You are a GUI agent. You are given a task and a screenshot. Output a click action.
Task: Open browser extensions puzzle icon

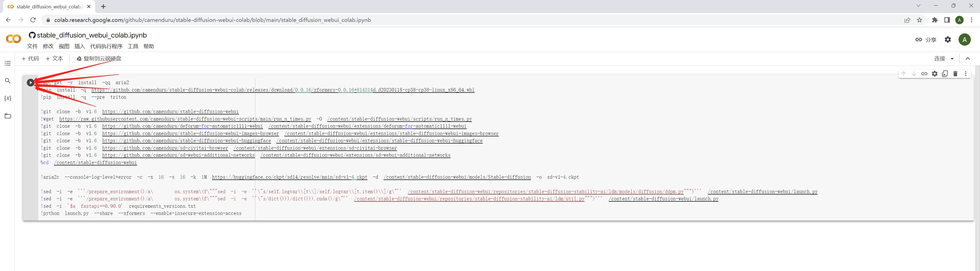[x=935, y=20]
